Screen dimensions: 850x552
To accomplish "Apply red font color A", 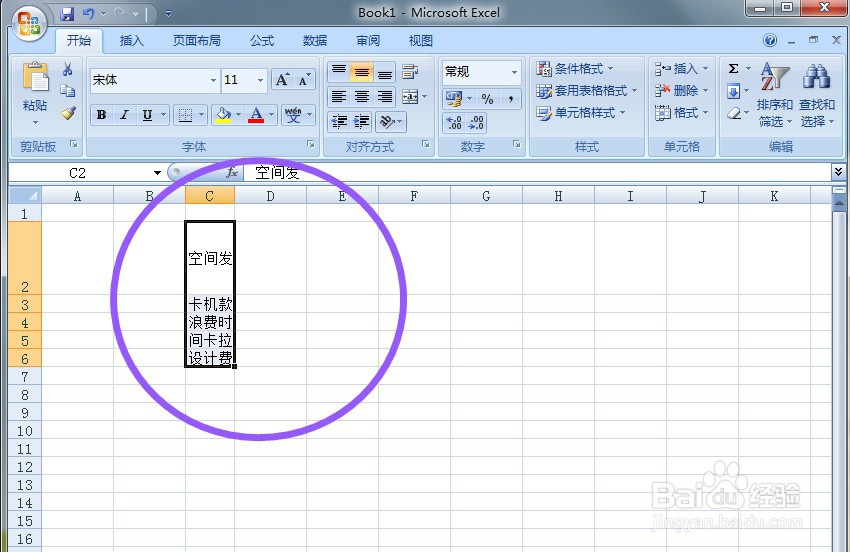I will [256, 115].
